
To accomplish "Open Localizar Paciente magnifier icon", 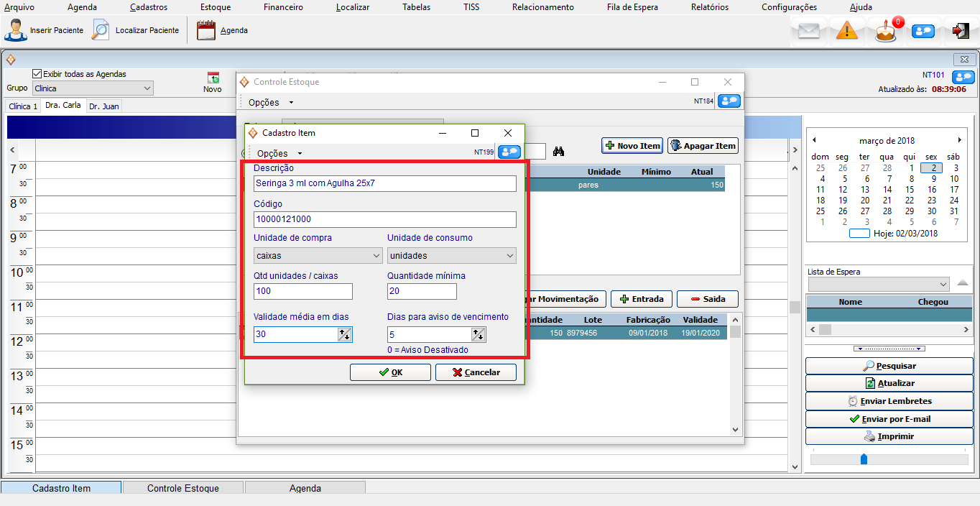I will point(101,31).
